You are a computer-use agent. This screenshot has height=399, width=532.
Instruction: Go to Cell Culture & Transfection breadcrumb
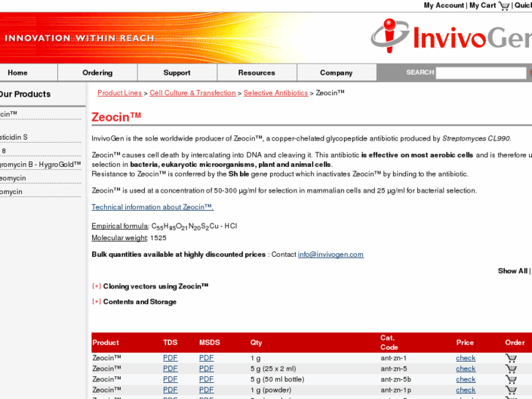click(192, 93)
